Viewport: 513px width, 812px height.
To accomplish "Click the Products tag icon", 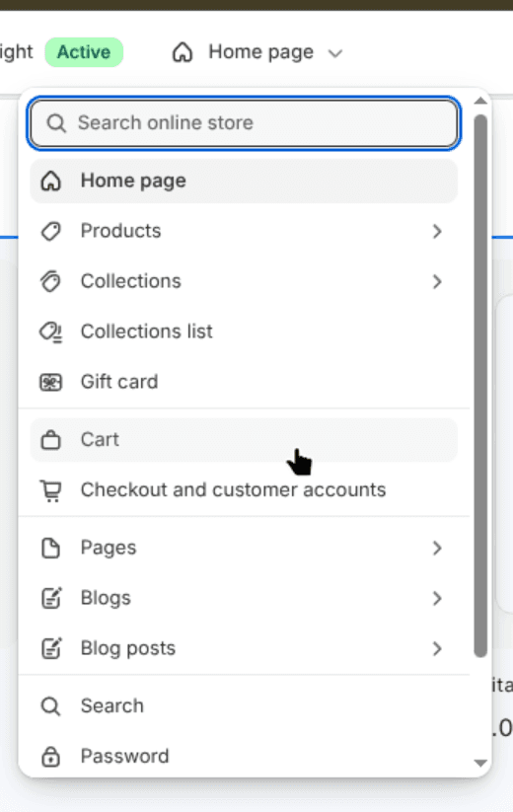I will [x=50, y=232].
